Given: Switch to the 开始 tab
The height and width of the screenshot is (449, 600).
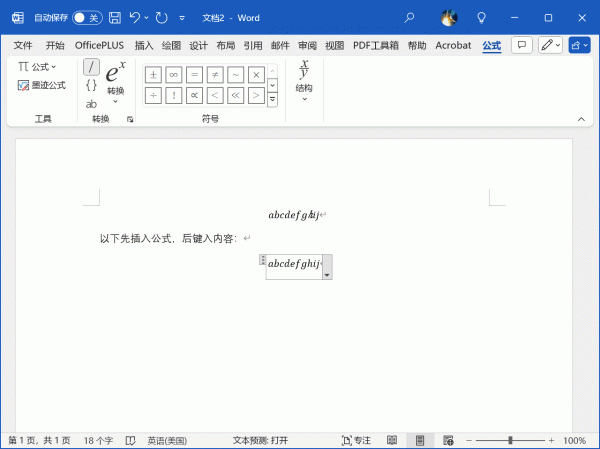Looking at the screenshot, I should [x=55, y=46].
